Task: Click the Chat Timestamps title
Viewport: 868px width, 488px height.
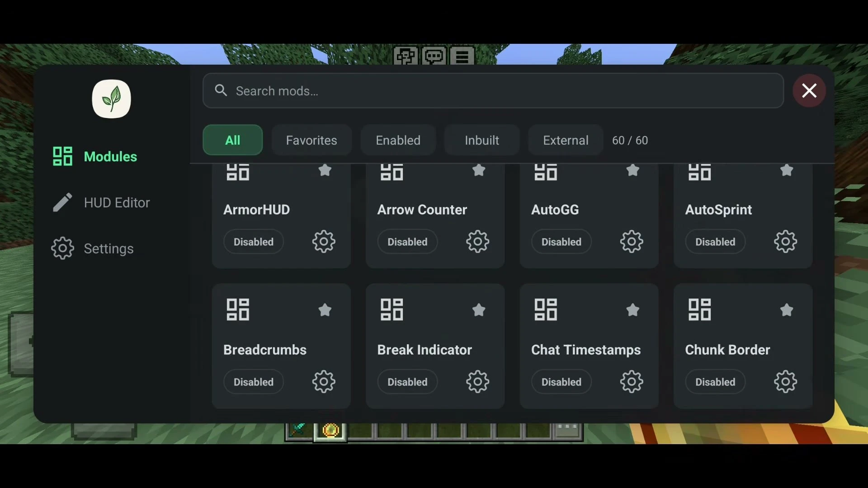Action: click(586, 350)
